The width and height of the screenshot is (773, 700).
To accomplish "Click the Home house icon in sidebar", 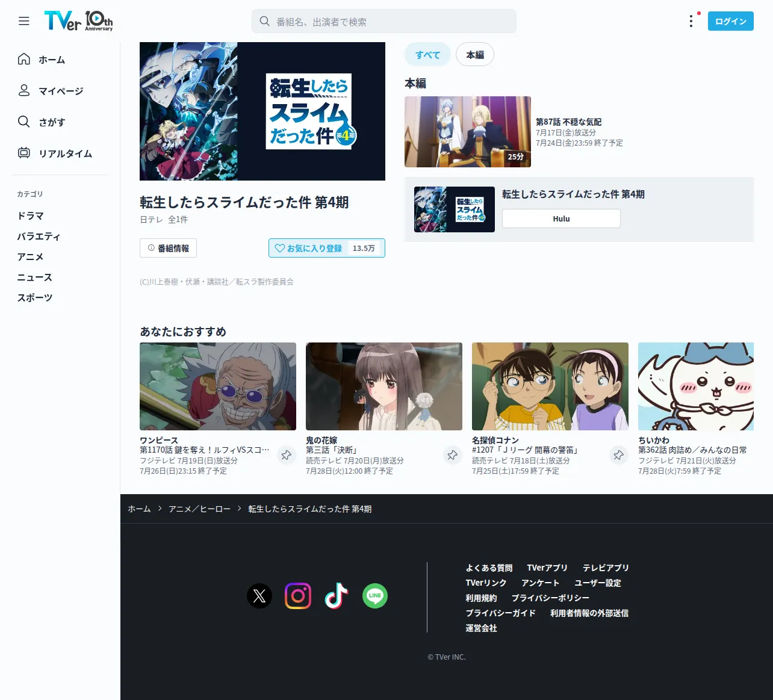I will 24,59.
